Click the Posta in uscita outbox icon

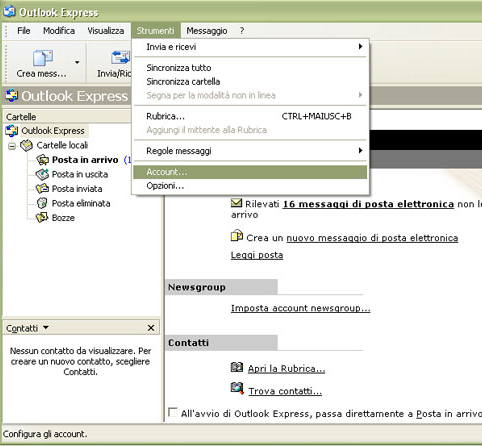(x=42, y=174)
